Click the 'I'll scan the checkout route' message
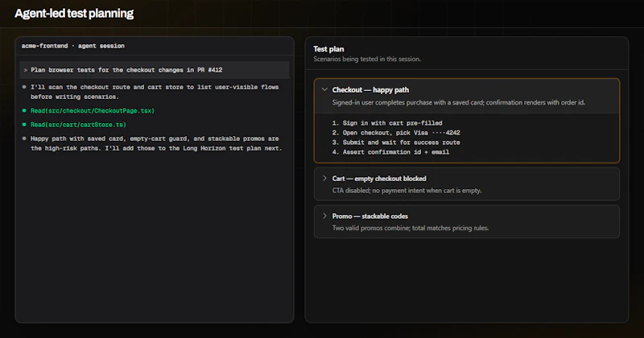 [155, 92]
